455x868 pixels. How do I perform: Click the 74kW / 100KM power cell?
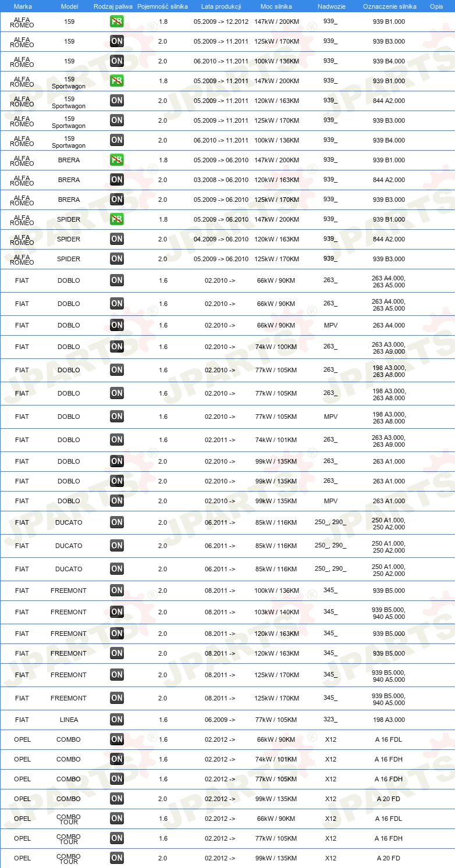click(276, 347)
